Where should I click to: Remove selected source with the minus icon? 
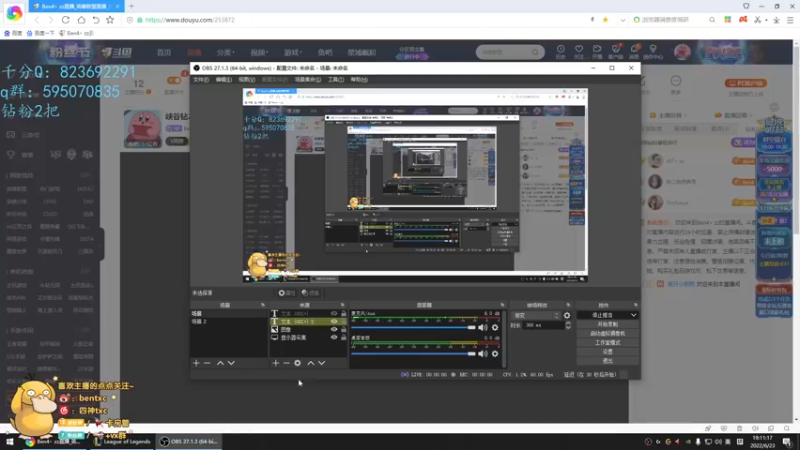pos(286,363)
